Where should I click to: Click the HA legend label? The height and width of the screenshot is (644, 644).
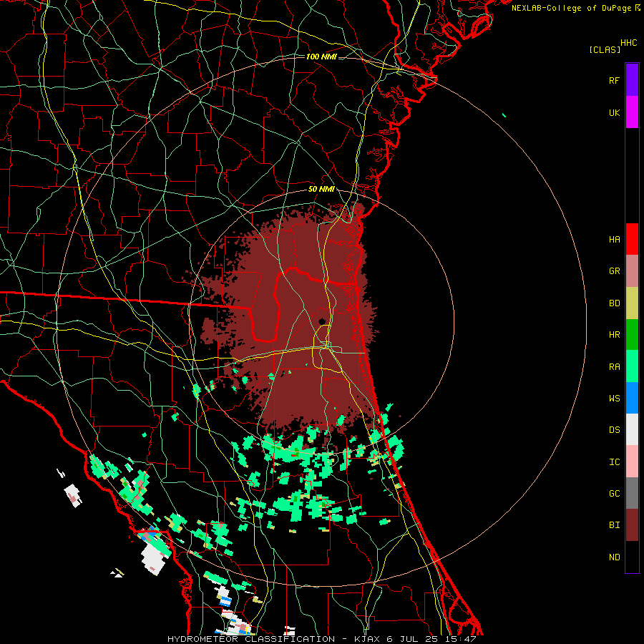pos(614,239)
